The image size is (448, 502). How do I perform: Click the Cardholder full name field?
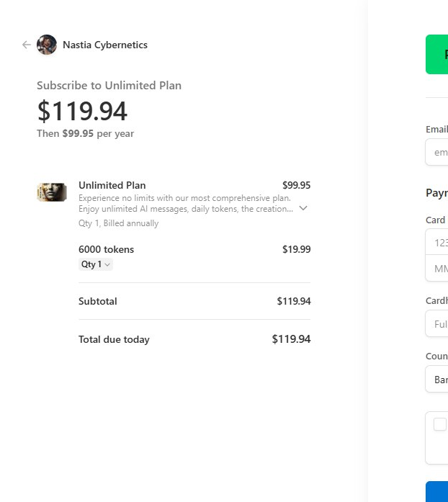(437, 323)
